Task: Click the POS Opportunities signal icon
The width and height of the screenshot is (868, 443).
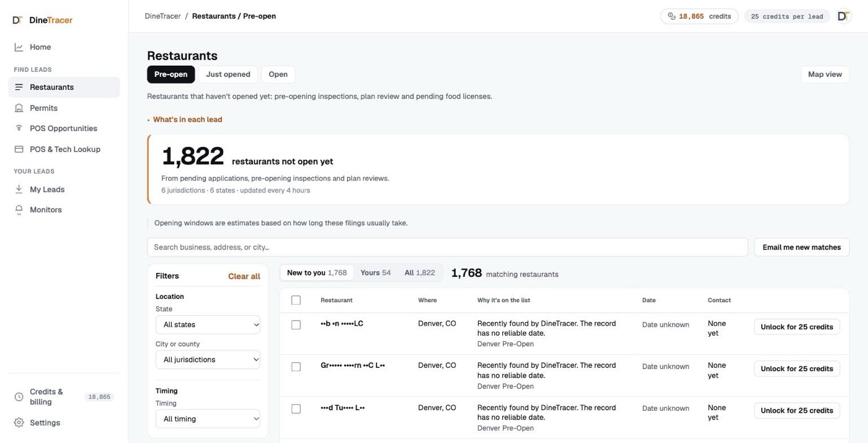Action: 19,128
